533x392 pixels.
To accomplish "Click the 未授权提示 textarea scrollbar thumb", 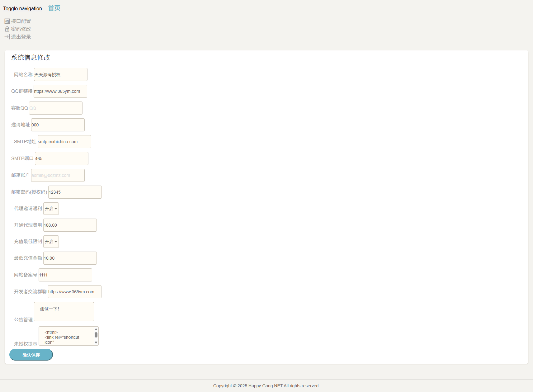I will 96,335.
